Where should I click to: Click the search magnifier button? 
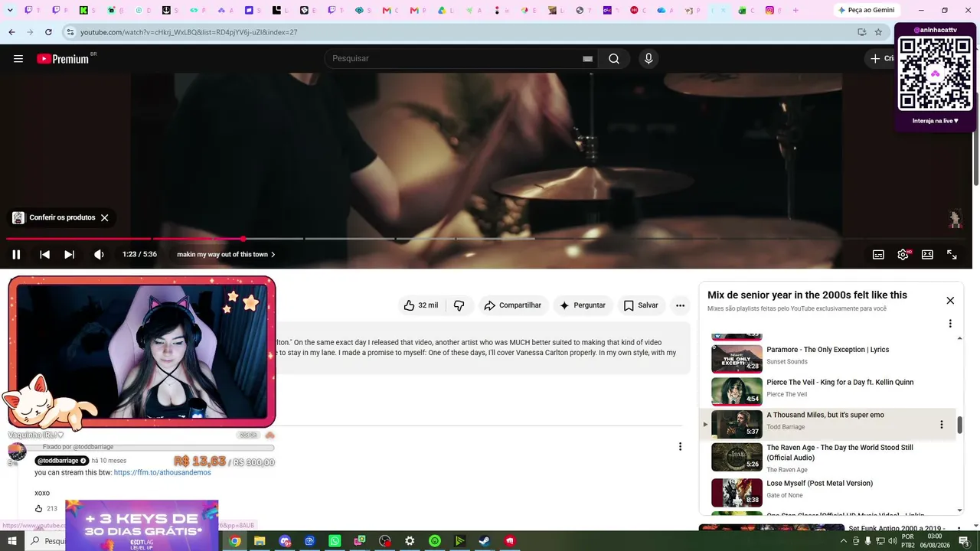[x=614, y=59]
